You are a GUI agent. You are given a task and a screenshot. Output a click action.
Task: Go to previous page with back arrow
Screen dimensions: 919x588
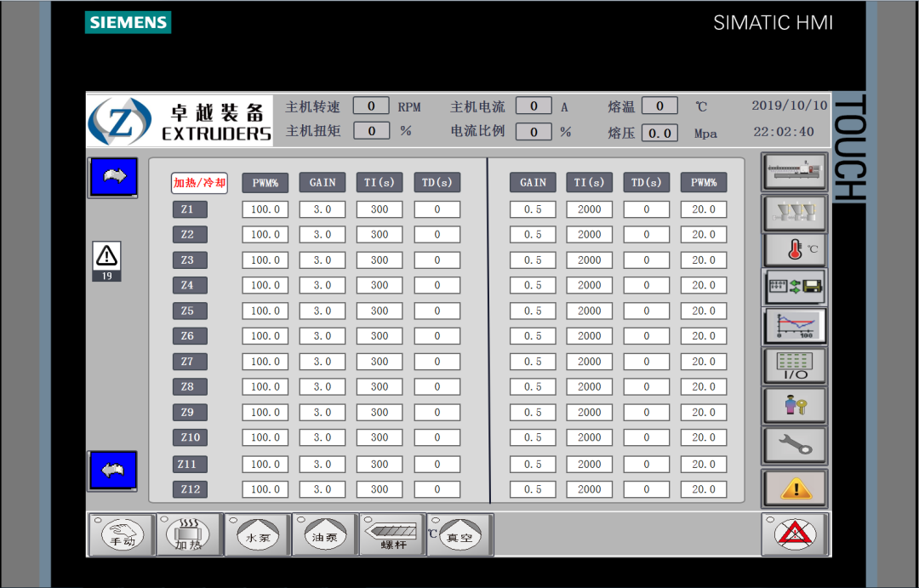pyautogui.click(x=112, y=470)
